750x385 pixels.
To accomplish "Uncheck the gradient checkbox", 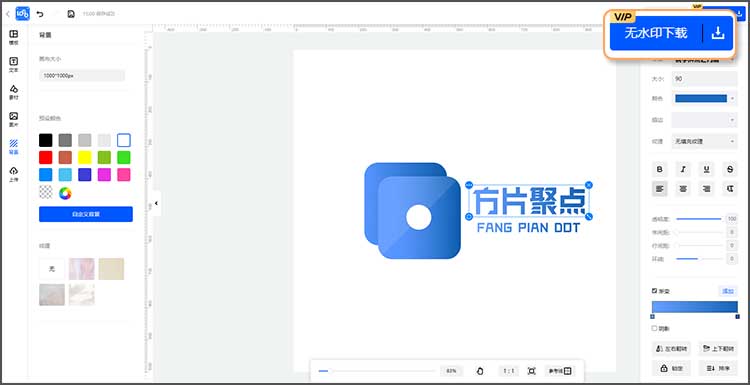I will pos(654,291).
